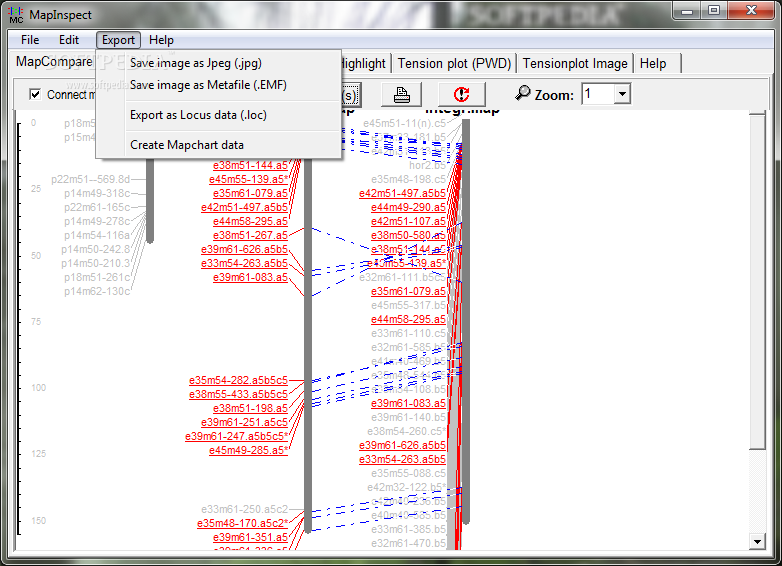Switch to the MapCompare tab
The image size is (782, 566).
pyautogui.click(x=54, y=62)
